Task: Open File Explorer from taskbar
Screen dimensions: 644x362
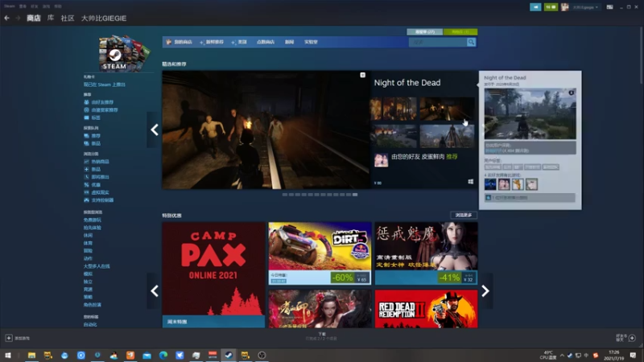Action: click(x=31, y=355)
